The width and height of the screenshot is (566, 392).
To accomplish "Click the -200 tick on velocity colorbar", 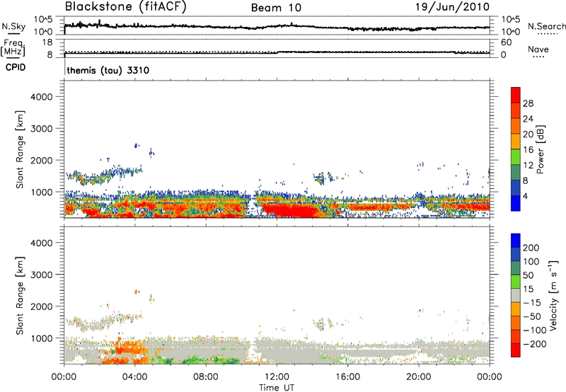I will tap(535, 344).
